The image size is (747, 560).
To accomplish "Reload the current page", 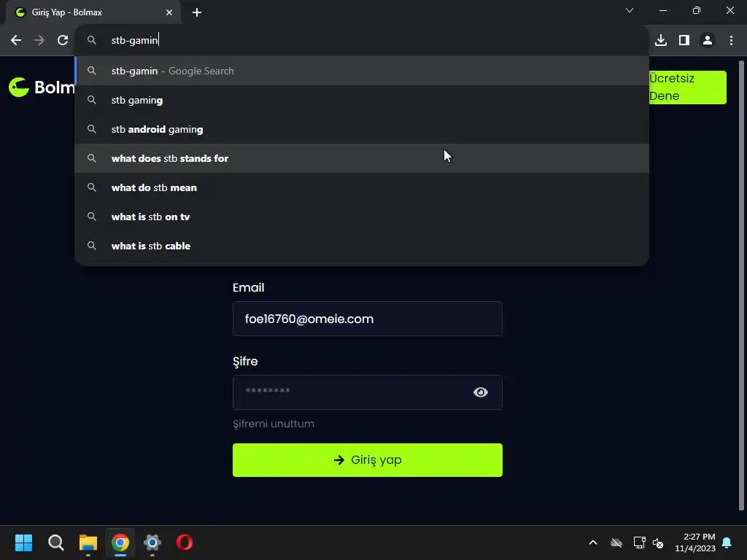I will [63, 41].
